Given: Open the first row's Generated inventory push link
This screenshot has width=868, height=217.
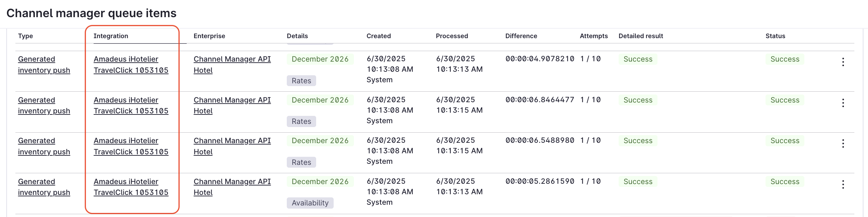Looking at the screenshot, I should tap(44, 65).
